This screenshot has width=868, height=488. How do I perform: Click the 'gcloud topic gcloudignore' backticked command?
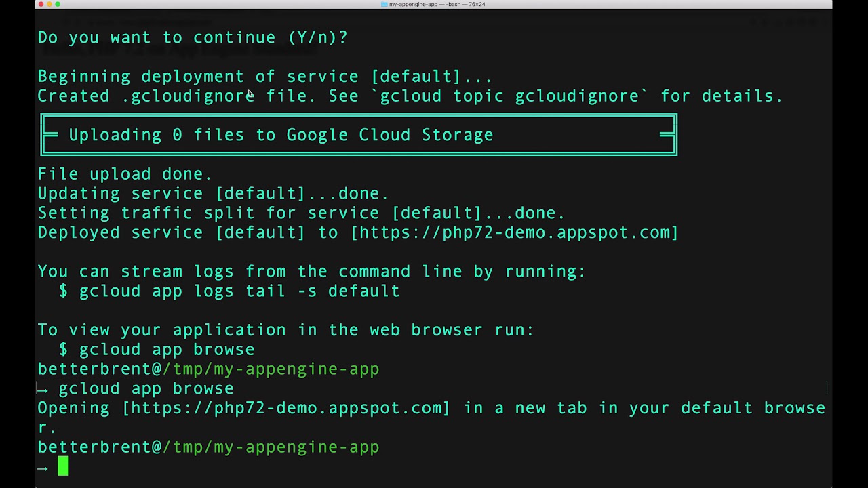[x=509, y=96]
